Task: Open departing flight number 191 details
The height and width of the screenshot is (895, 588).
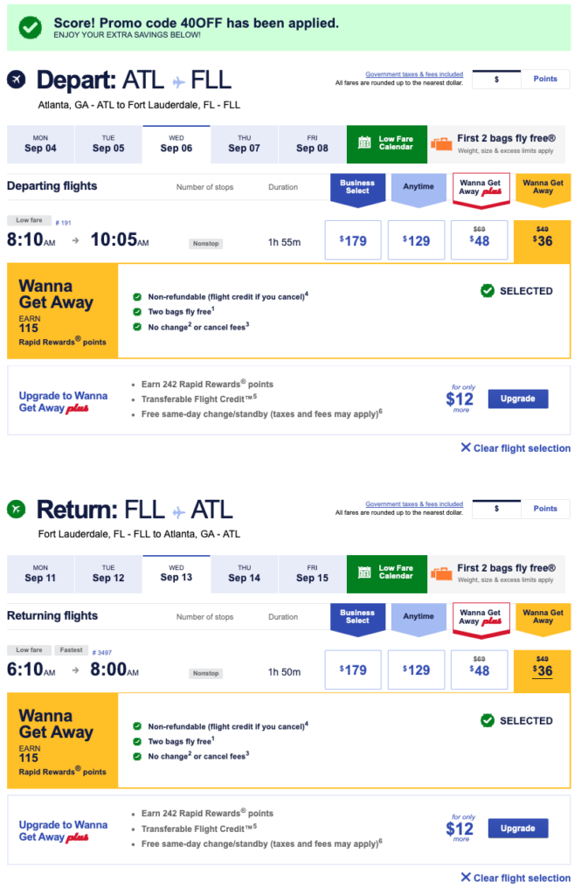Action: click(62, 223)
